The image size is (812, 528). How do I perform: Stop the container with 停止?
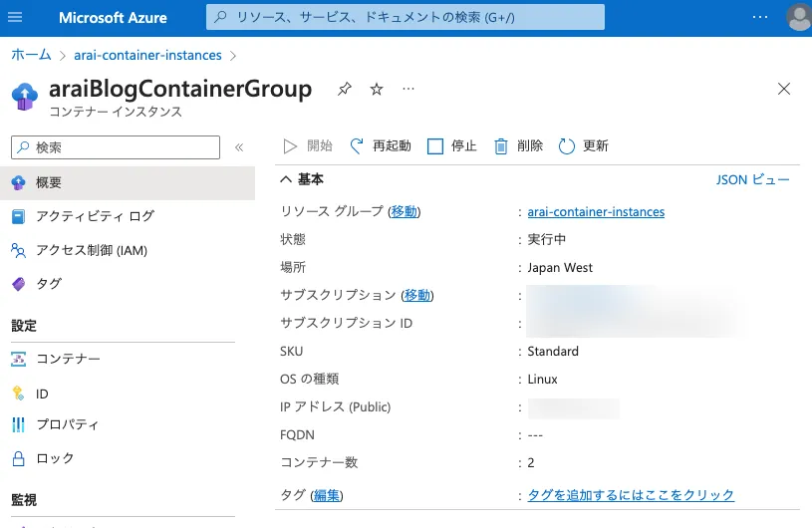point(451,146)
